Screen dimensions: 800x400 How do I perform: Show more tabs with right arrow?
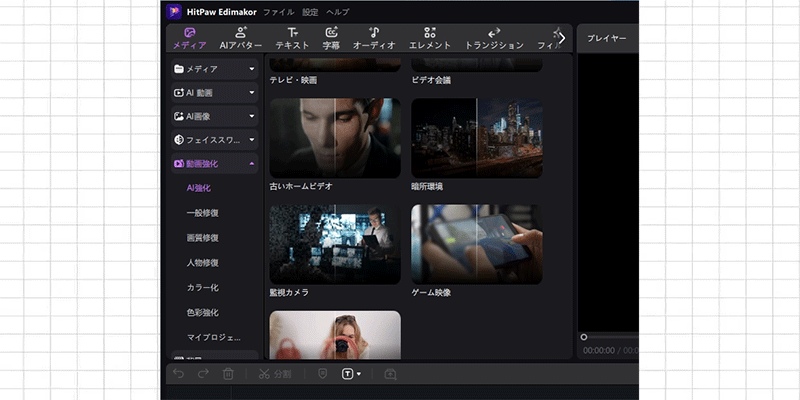click(x=562, y=38)
